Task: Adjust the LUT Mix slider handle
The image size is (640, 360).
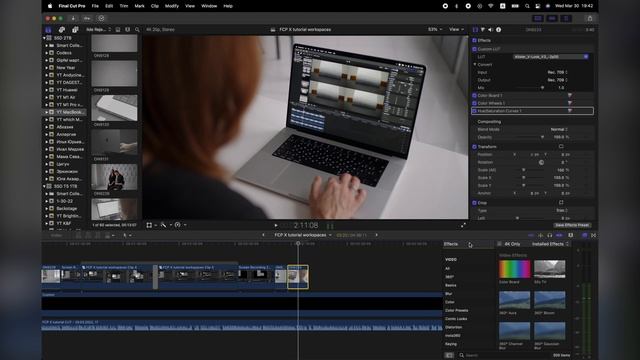Action: pos(542,88)
